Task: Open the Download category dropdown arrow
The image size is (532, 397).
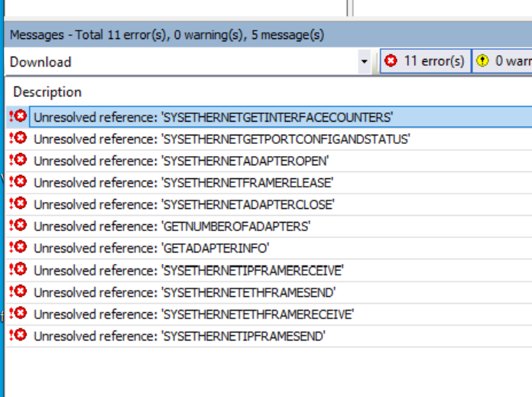Action: click(365, 61)
